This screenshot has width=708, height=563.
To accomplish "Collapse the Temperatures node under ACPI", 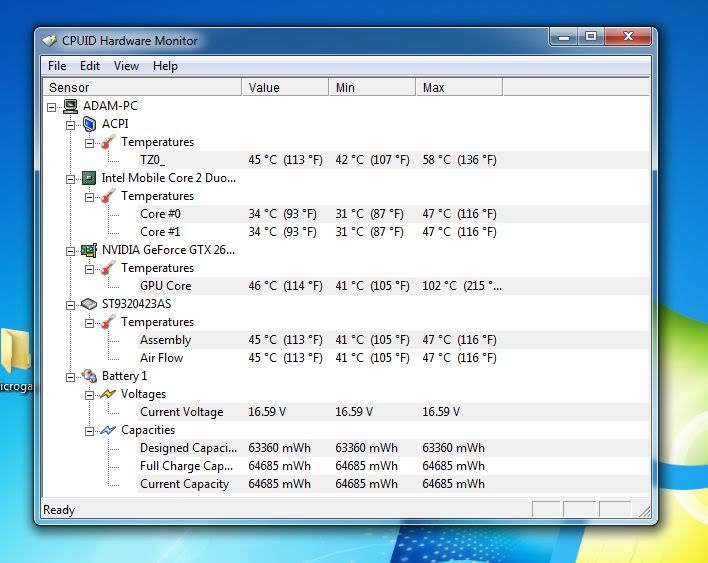I will tap(89, 144).
